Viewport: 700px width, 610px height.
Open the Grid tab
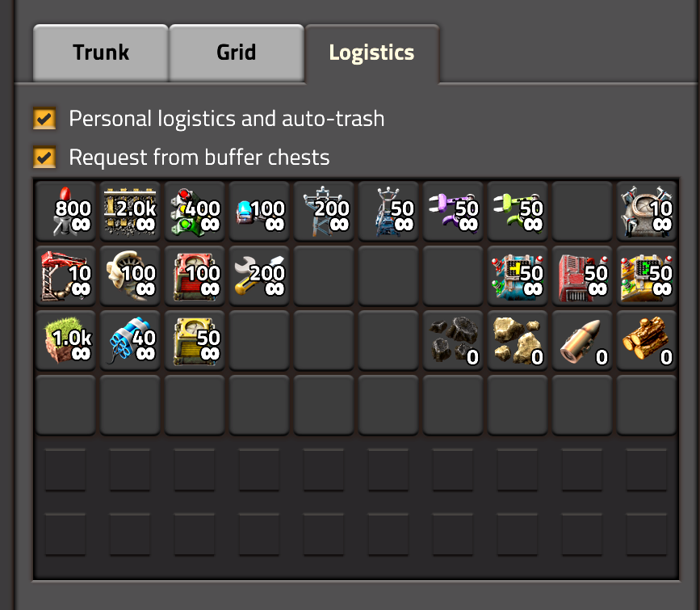click(x=237, y=53)
